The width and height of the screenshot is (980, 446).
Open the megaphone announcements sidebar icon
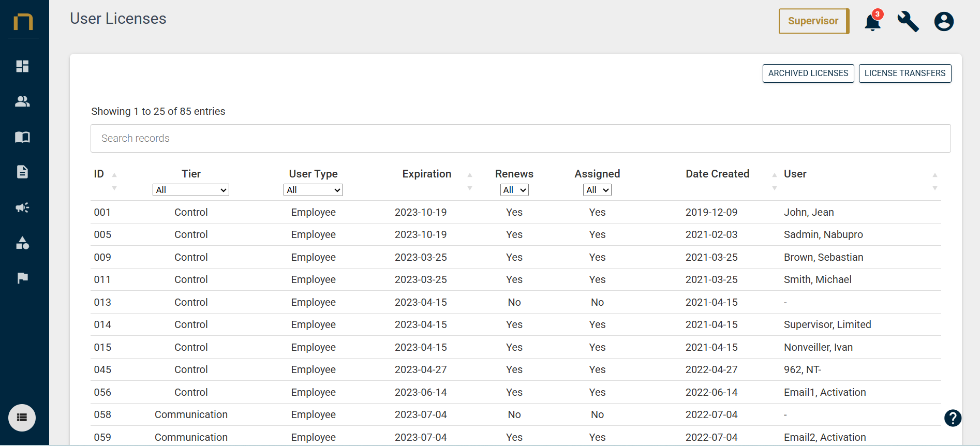(x=22, y=207)
